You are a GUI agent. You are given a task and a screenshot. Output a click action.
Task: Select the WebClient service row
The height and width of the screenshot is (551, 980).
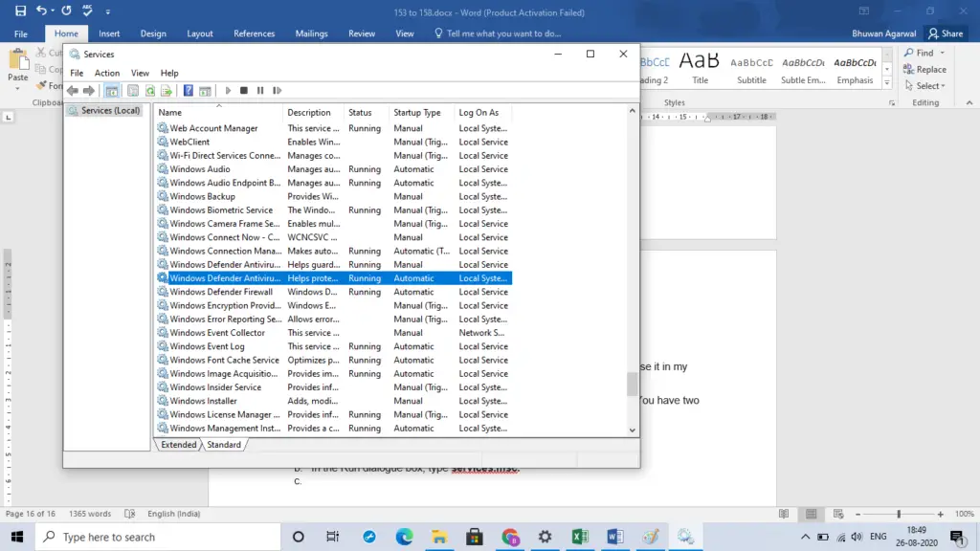(x=334, y=142)
